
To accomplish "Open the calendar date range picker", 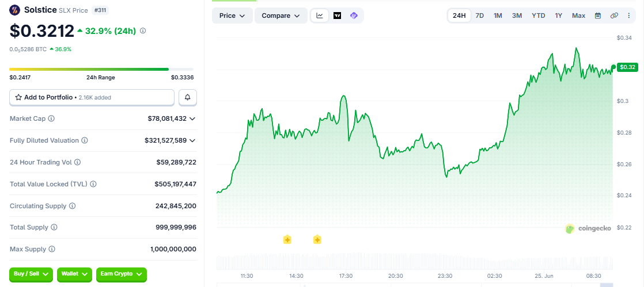I will point(598,16).
